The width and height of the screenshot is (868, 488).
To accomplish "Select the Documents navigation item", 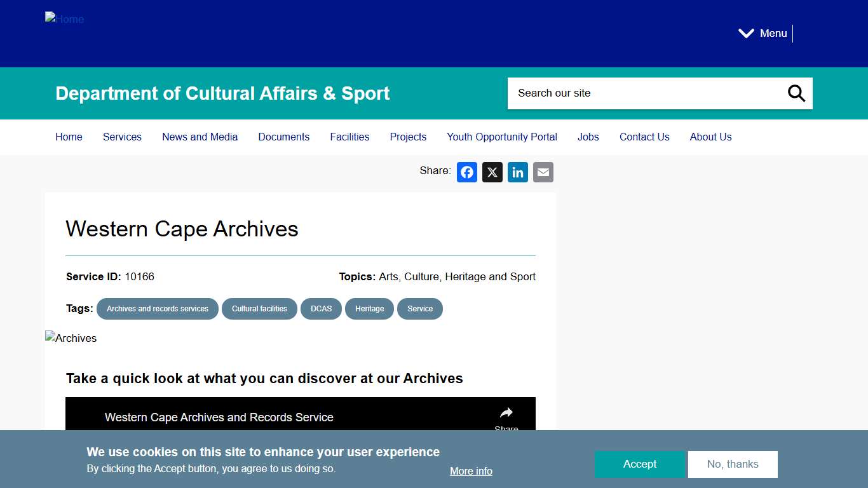I will tap(283, 137).
